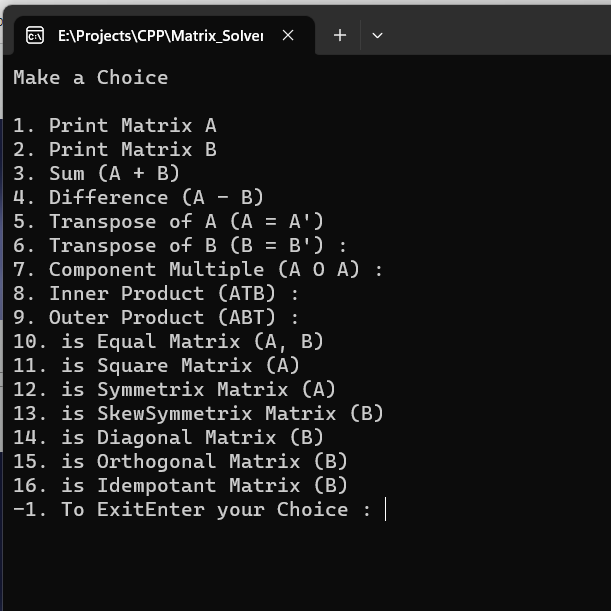Click the 'is Idempotant Matrix (B)' line
The height and width of the screenshot is (611, 611).
[180, 486]
